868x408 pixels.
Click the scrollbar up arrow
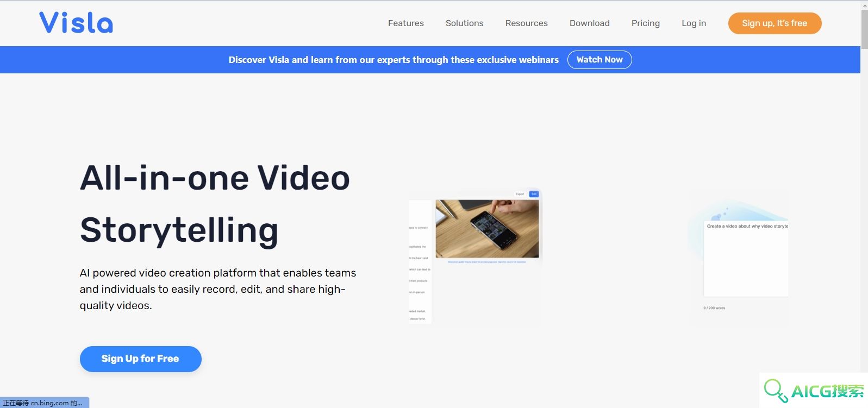(x=864, y=4)
